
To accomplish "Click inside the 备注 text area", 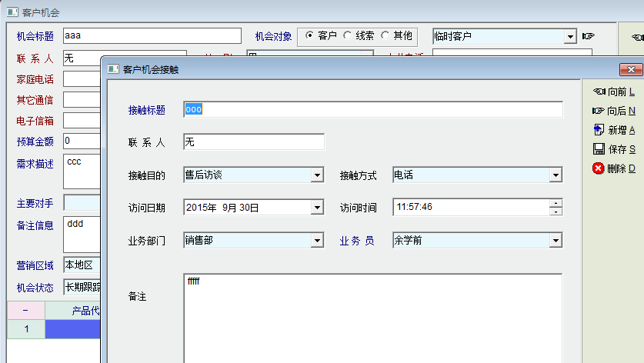I will tap(373, 315).
